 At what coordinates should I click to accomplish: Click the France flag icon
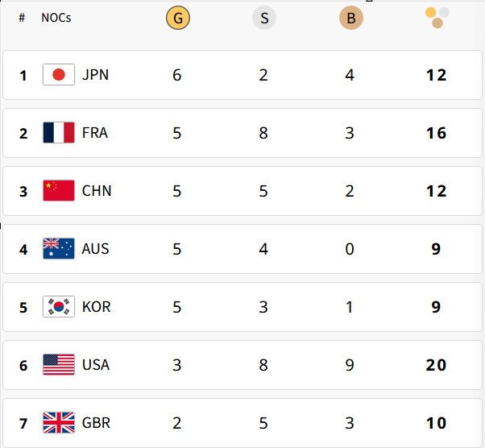tap(59, 133)
